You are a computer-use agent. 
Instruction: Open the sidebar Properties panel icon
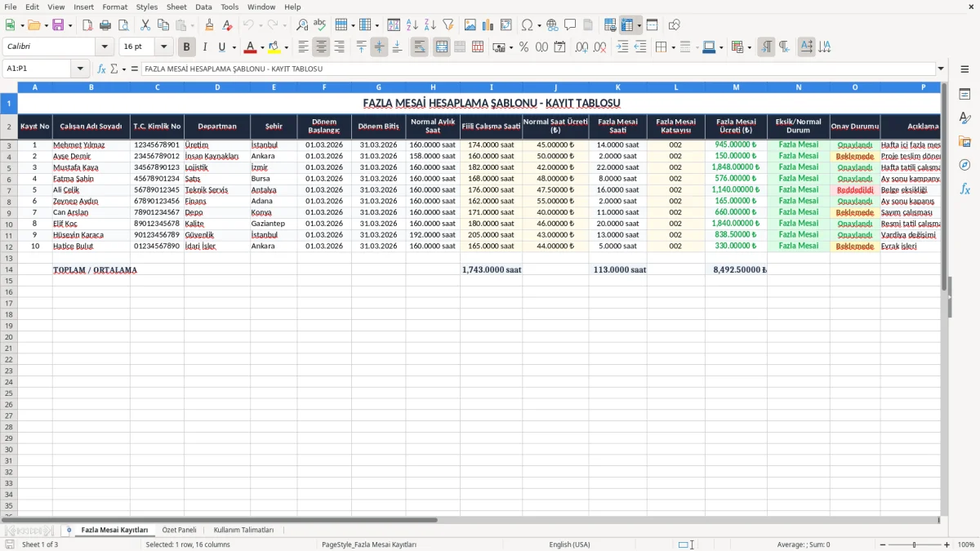(x=964, y=95)
